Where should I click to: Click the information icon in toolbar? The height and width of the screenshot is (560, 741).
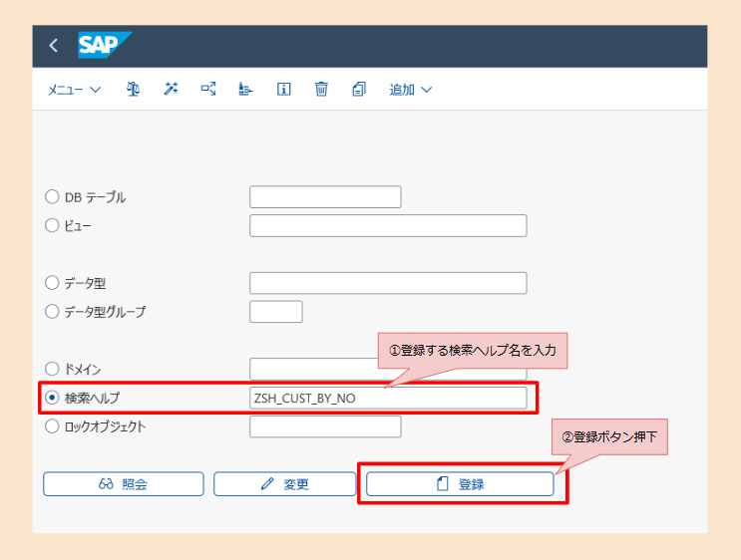(x=283, y=90)
